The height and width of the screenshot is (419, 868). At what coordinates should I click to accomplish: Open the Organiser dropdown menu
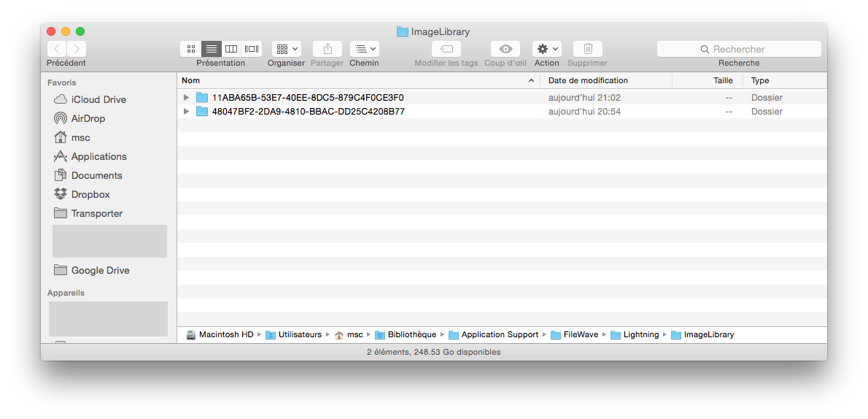point(287,49)
